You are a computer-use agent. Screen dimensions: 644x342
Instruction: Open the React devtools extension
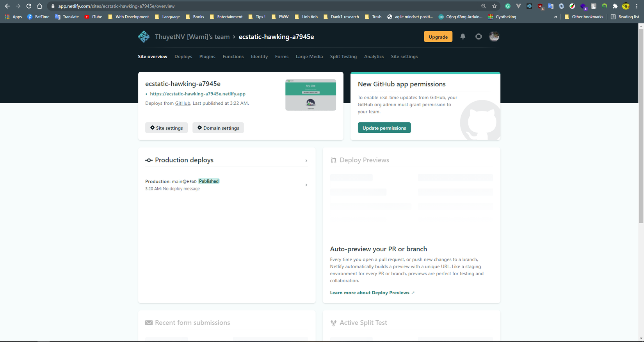(x=529, y=6)
